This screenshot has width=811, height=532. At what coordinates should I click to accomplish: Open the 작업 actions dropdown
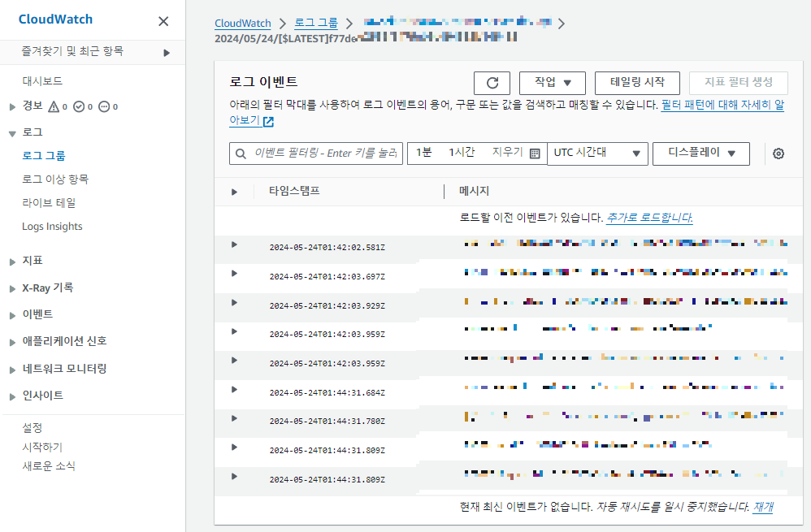(x=553, y=83)
